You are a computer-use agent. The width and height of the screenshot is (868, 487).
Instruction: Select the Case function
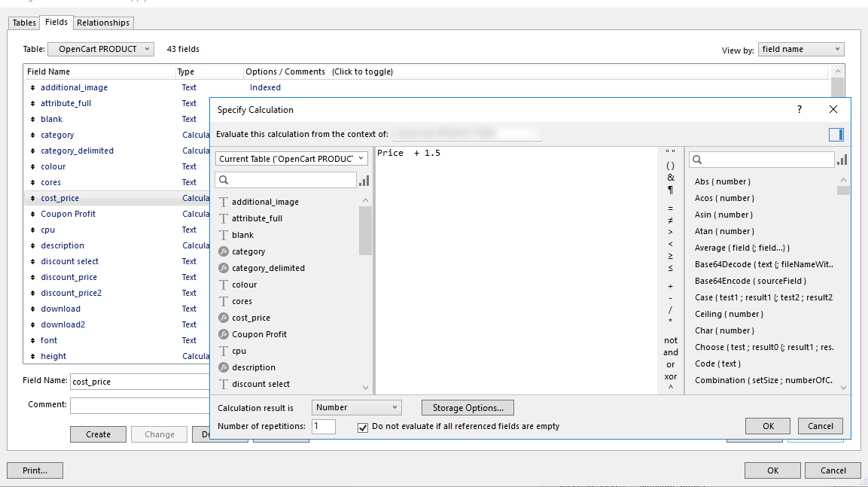click(x=763, y=298)
